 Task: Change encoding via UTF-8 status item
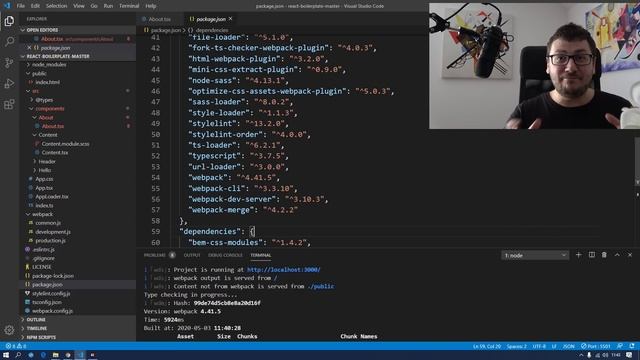click(x=539, y=346)
